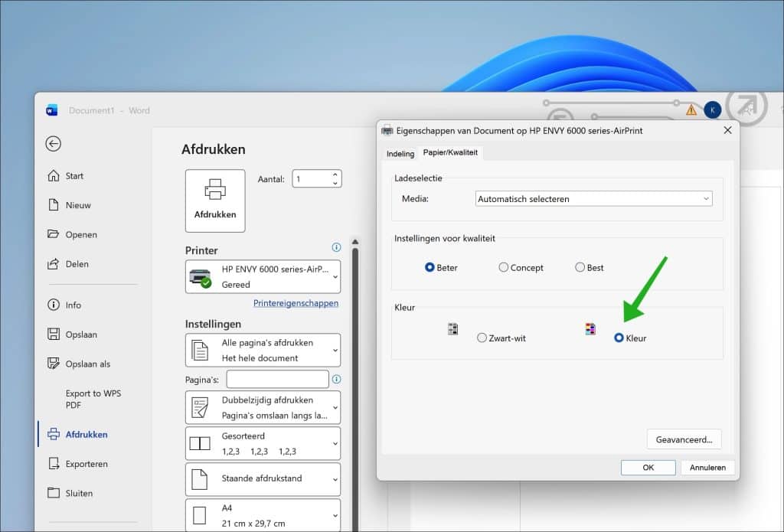Open the Info page in the sidebar
This screenshot has height=532, width=784.
tap(73, 305)
